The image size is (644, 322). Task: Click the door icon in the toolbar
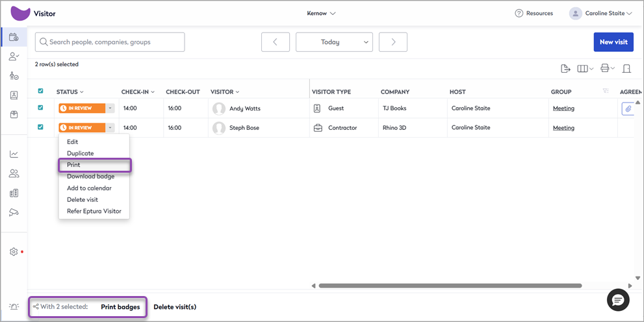[x=626, y=69]
